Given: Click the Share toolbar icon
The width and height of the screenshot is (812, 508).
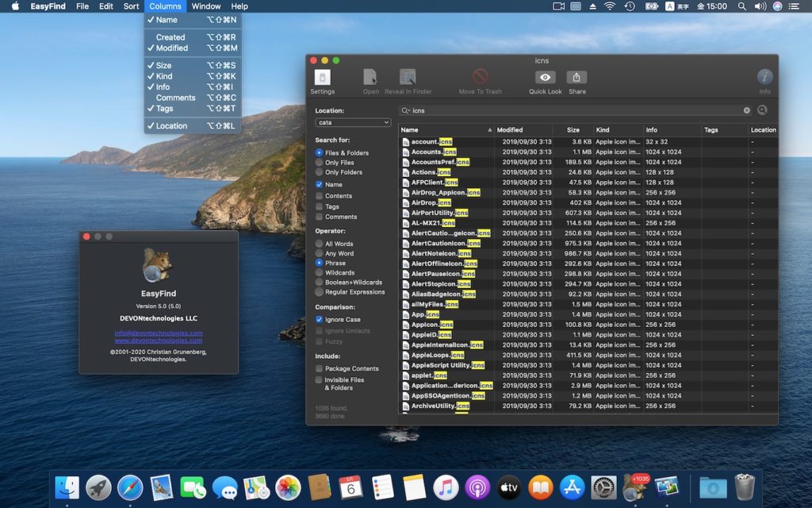Looking at the screenshot, I should (x=576, y=78).
